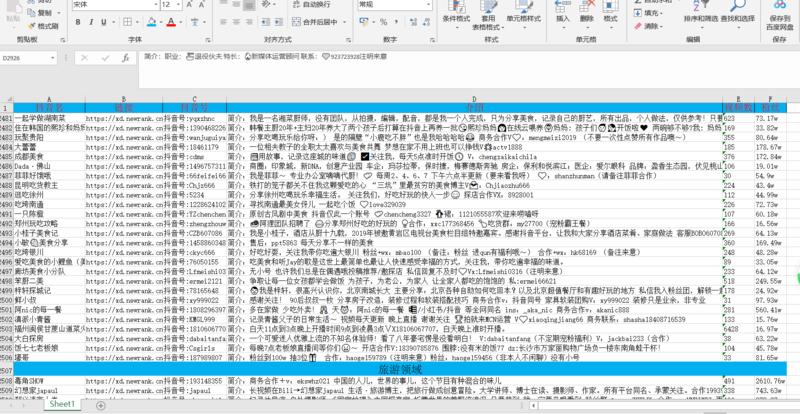Toggle wrap text (自动换行)

tap(316, 4)
